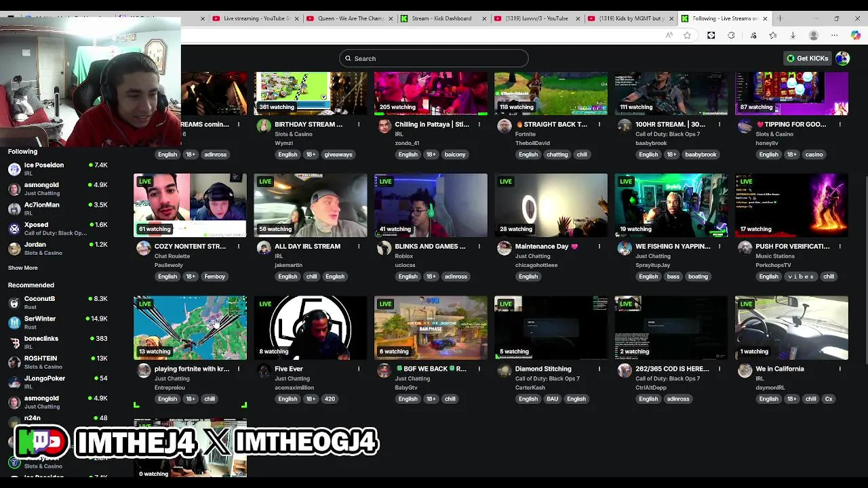The width and height of the screenshot is (868, 488).
Task: Expand Following list with Show More
Action: pos(22,268)
